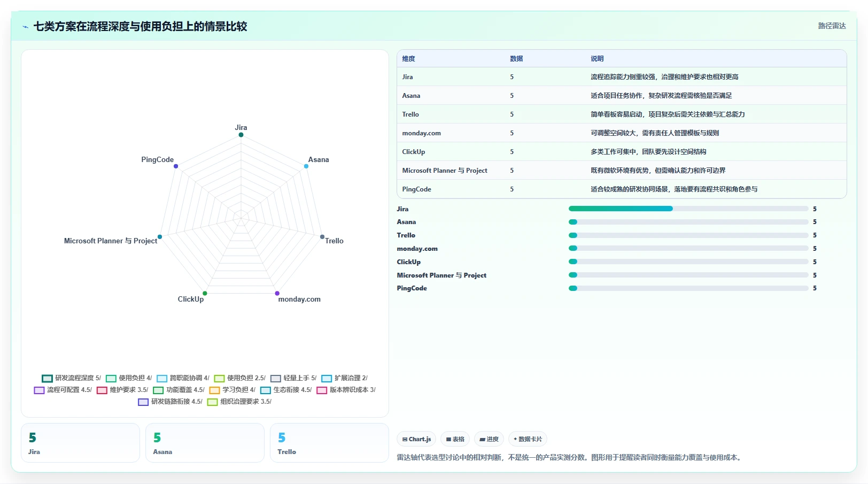The width and height of the screenshot is (868, 484).
Task: Toggle the 扩展治理 2/ legend item
Action: click(x=345, y=378)
